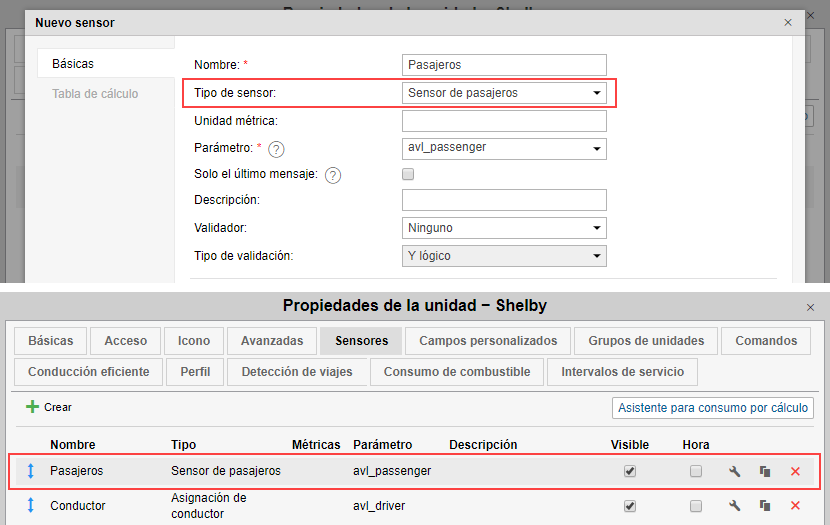Viewport: 830px width, 525px height.
Task: Click the wrench icon for Conductor sensor
Action: [735, 506]
